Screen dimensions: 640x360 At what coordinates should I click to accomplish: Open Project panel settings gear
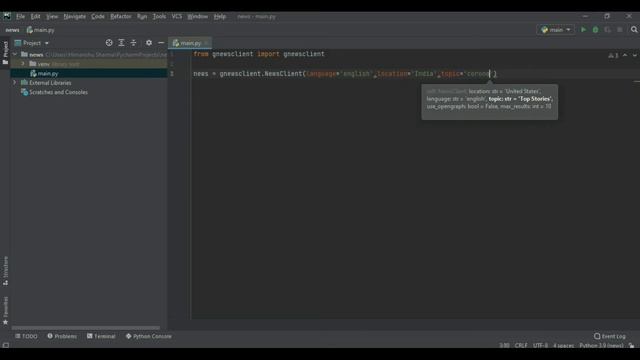point(149,42)
